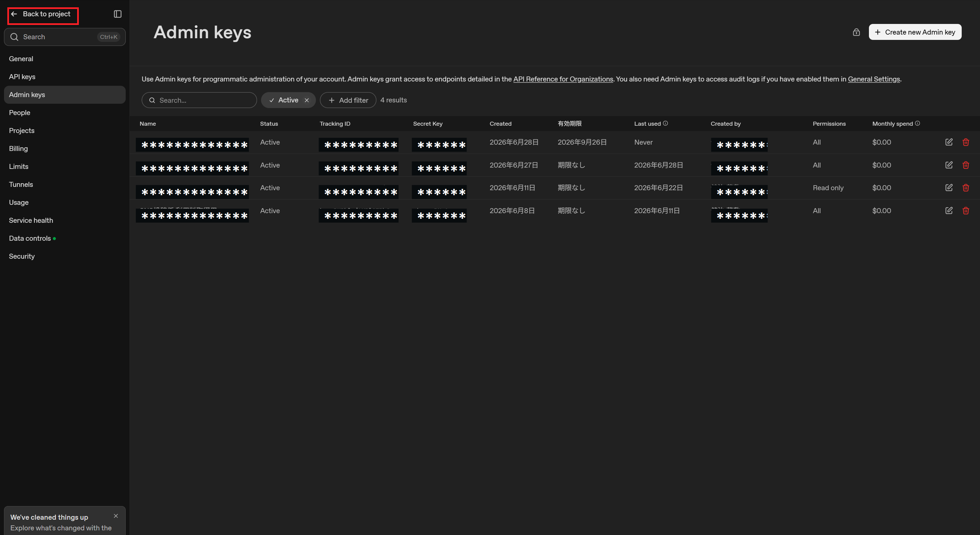Open the Add filter menu
Viewport: 980px width, 535px height.
348,100
